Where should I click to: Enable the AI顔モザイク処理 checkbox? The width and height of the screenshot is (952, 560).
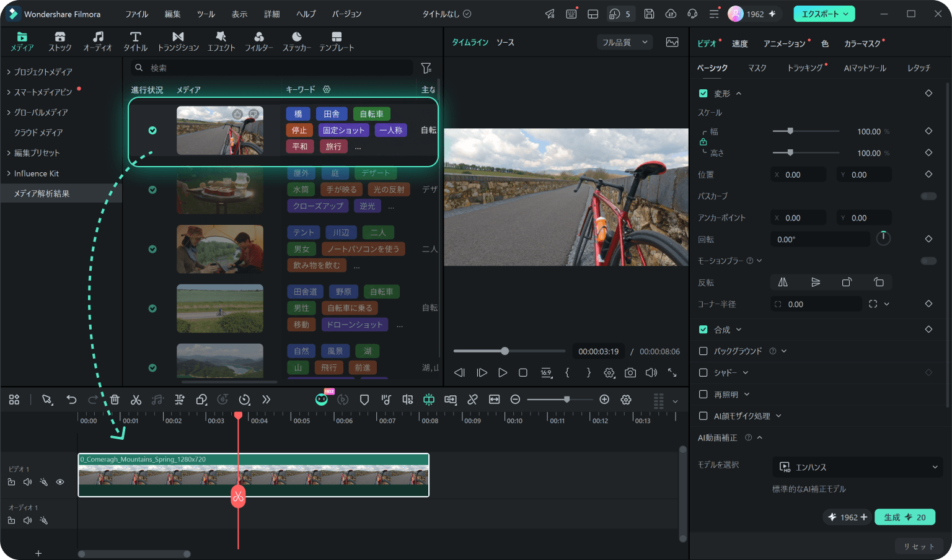click(703, 416)
